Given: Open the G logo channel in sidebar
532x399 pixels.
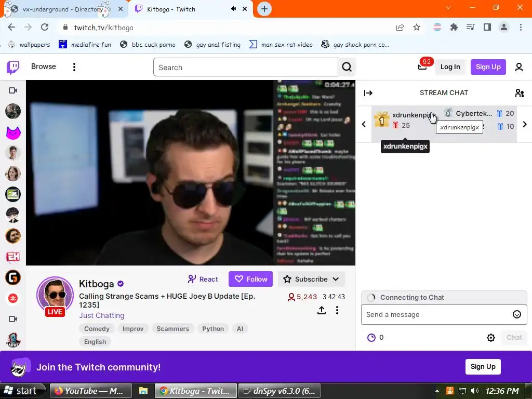Looking at the screenshot, I should 13,277.
